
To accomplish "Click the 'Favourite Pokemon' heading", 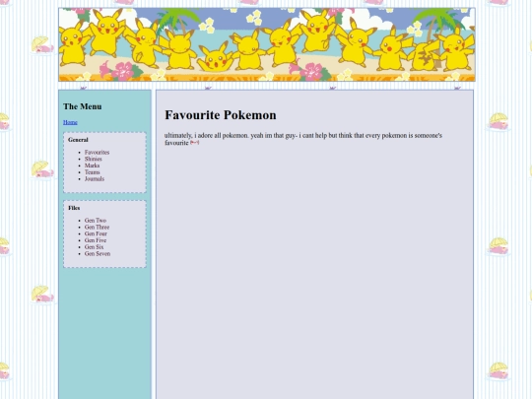I will pos(221,115).
